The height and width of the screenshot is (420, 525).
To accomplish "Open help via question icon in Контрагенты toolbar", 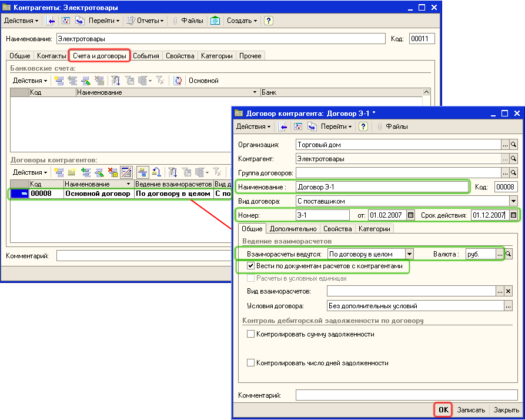I will (x=268, y=21).
